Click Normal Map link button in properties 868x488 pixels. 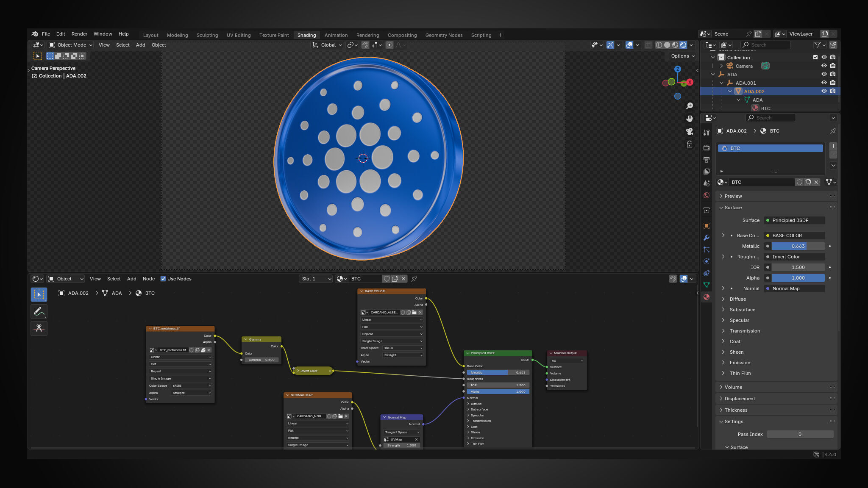click(x=794, y=288)
